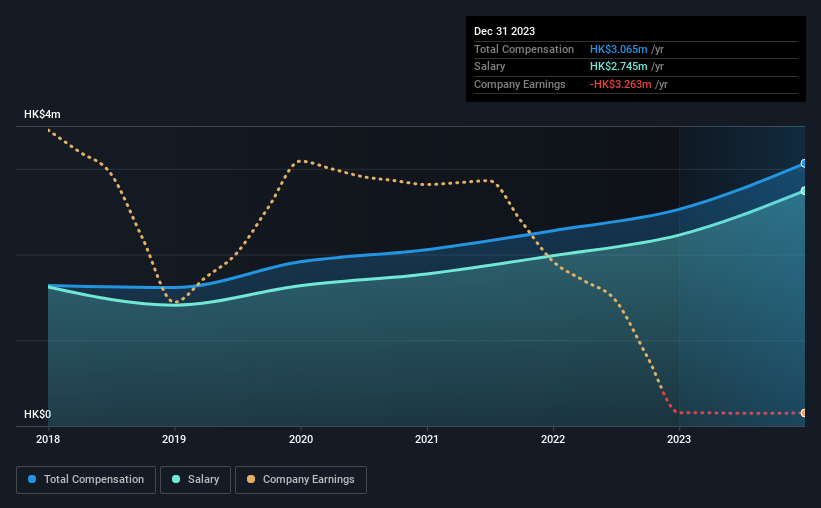Click the HK$3.065m total compensation value
This screenshot has height=508, width=821.
pos(618,49)
